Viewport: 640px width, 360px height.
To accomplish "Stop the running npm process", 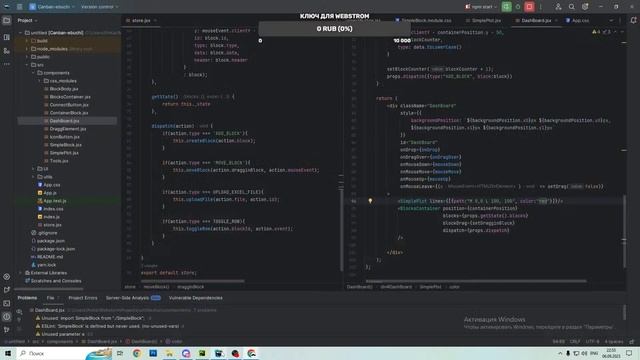I will pos(529,7).
